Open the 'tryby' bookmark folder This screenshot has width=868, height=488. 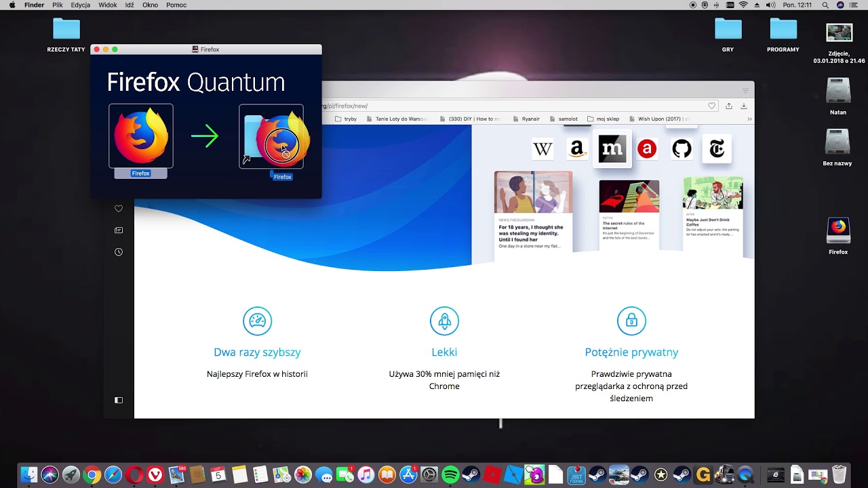pos(346,119)
